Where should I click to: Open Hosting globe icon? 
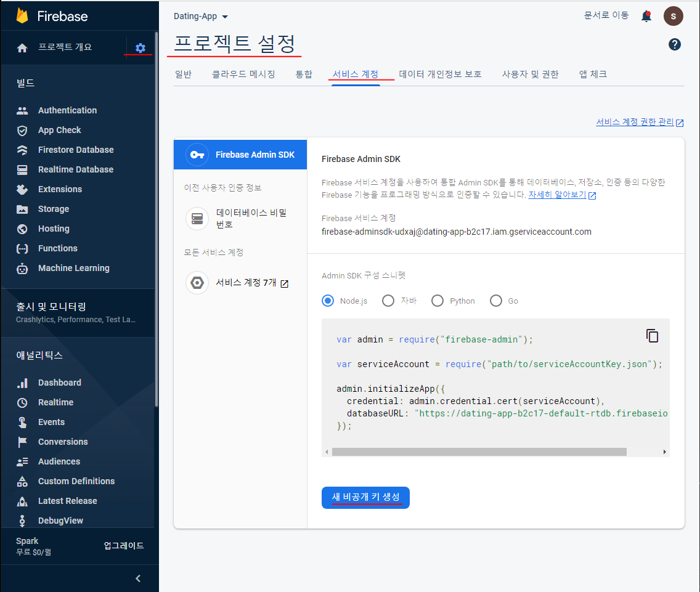click(22, 229)
